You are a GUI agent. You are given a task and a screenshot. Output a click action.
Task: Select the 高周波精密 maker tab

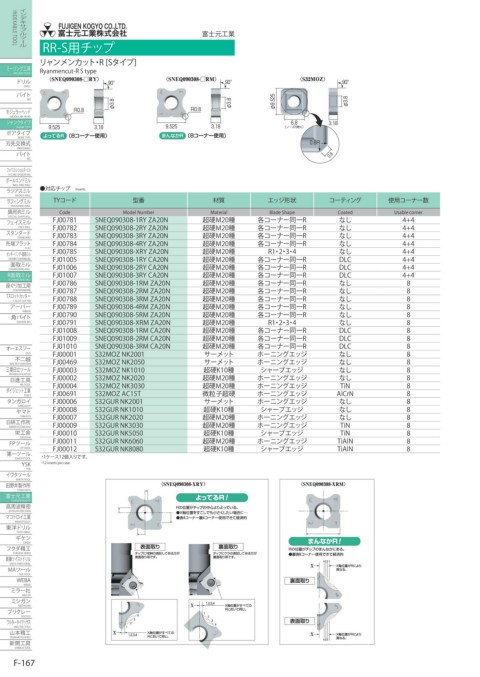pyautogui.click(x=16, y=508)
